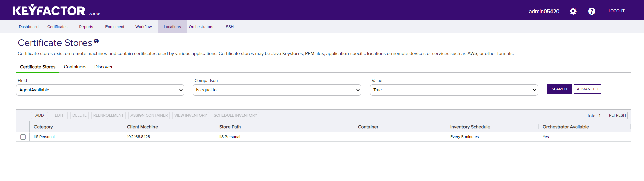The height and width of the screenshot is (181, 644).
Task: Click the help question mark icon in header
Action: click(592, 11)
